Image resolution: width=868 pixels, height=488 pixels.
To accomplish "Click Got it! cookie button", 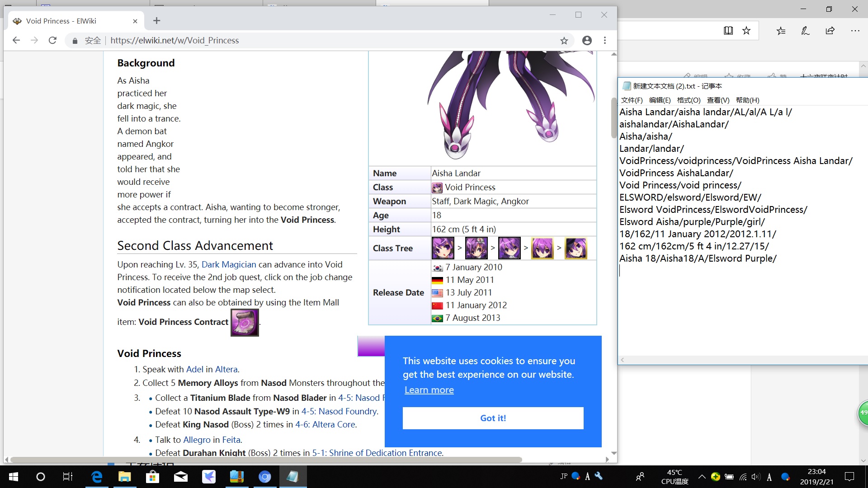I will [493, 418].
